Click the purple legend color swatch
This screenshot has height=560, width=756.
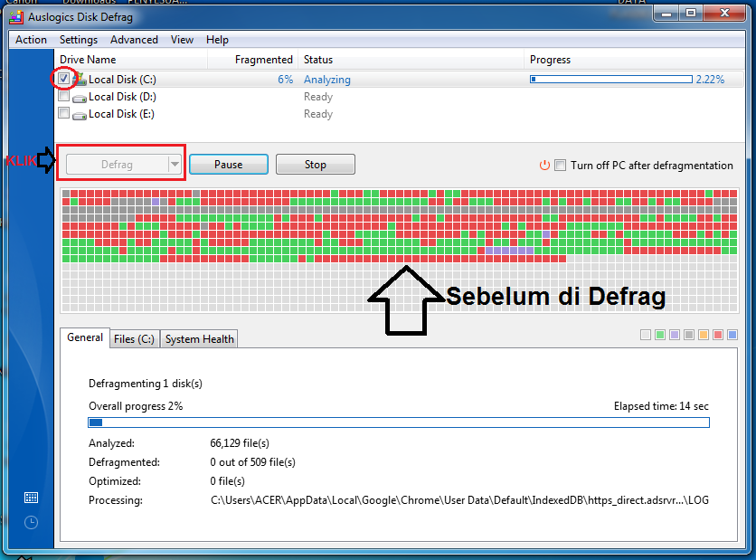point(675,335)
